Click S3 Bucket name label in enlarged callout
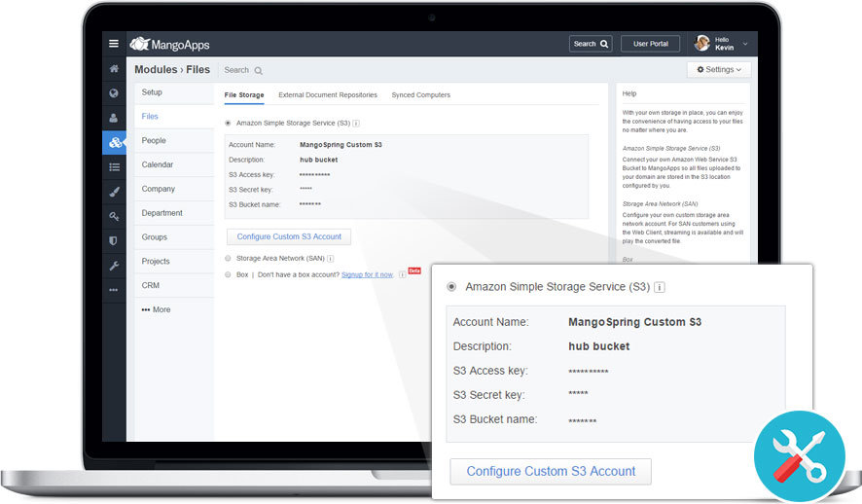 (495, 419)
